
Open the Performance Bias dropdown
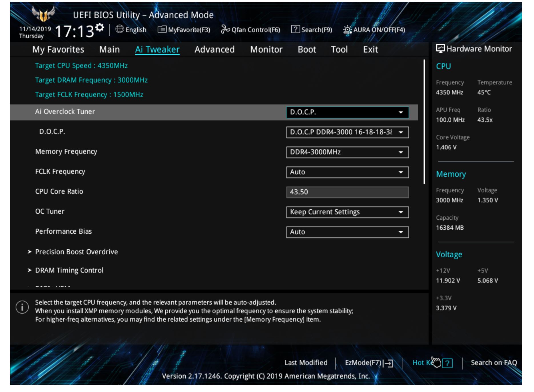point(347,232)
